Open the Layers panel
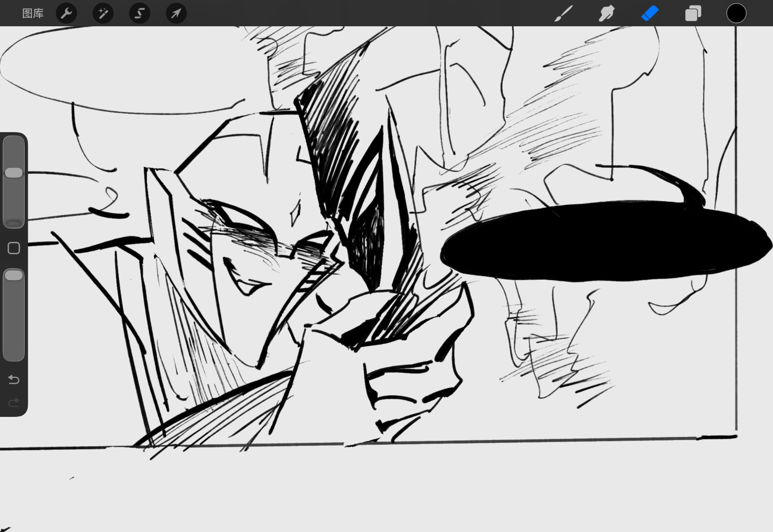Image resolution: width=773 pixels, height=532 pixels. 693,14
